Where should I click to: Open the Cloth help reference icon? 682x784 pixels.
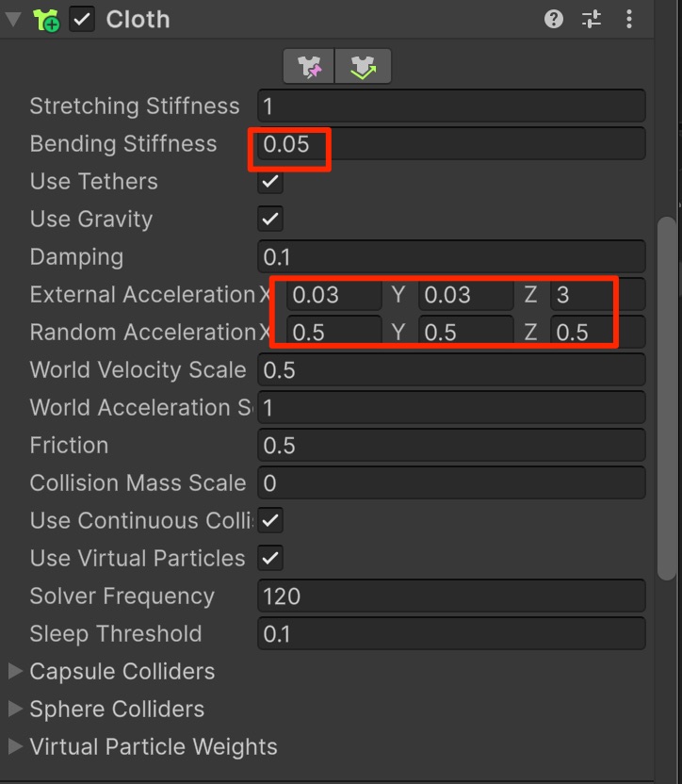[x=554, y=19]
